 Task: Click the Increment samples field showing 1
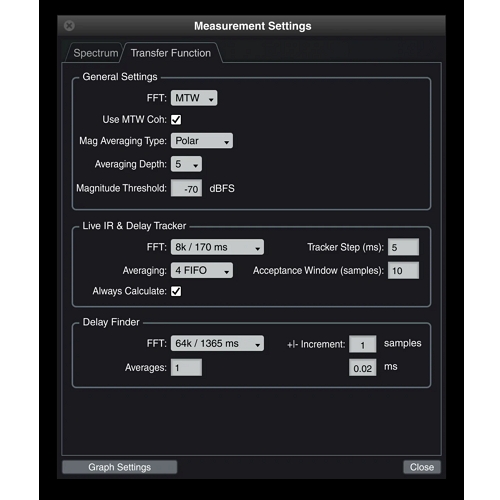363,344
